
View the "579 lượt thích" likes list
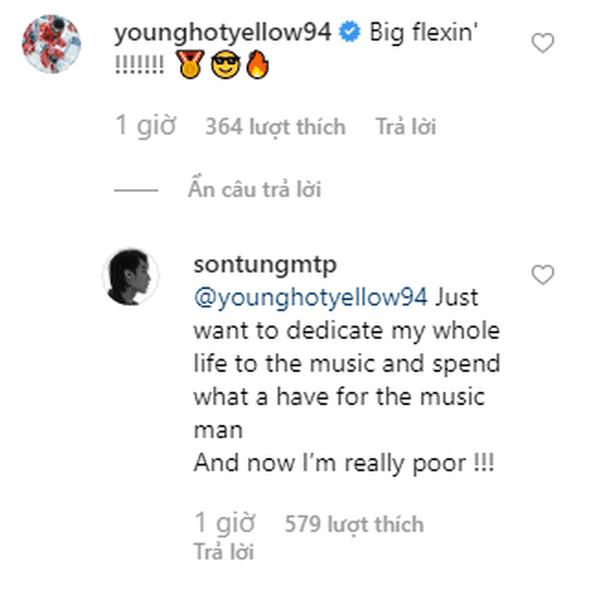[354, 524]
